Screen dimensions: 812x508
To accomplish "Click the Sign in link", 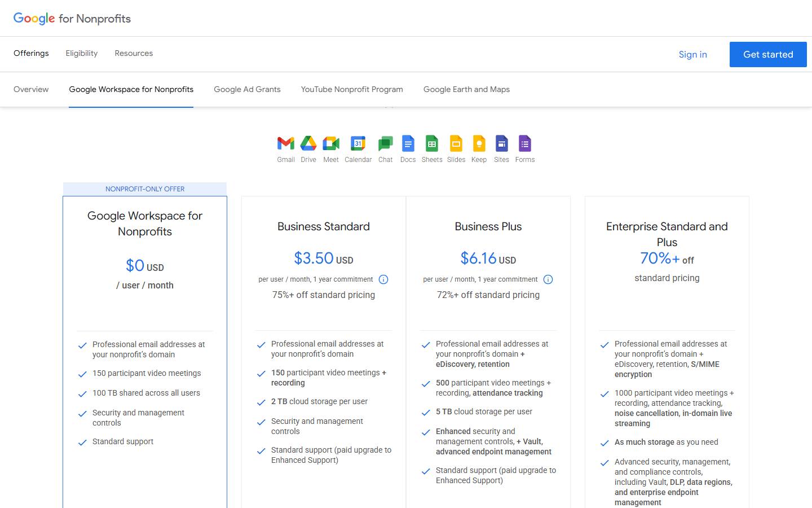I will pos(693,55).
